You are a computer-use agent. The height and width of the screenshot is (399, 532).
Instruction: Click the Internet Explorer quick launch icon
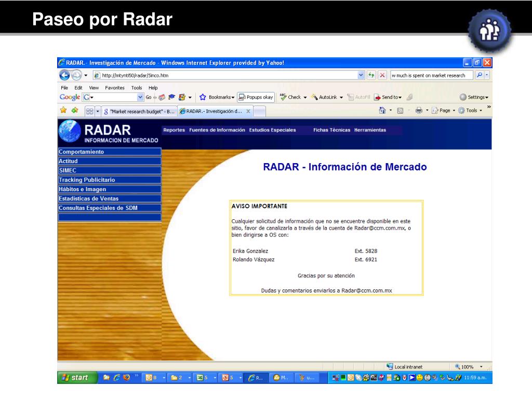pos(117,377)
